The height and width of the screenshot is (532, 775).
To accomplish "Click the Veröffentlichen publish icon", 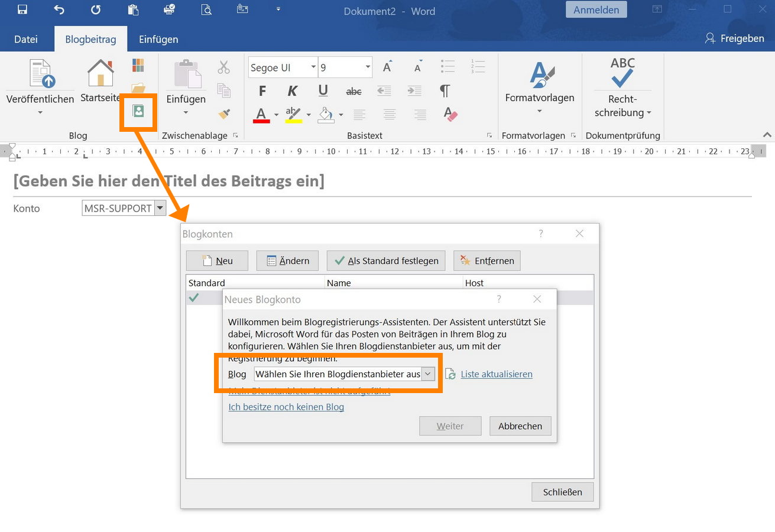I will tap(41, 73).
